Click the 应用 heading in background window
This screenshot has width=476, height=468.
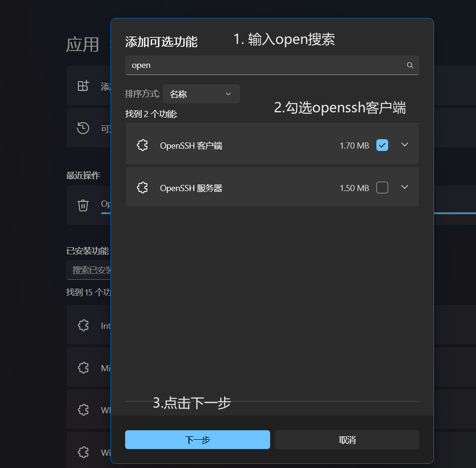(83, 45)
